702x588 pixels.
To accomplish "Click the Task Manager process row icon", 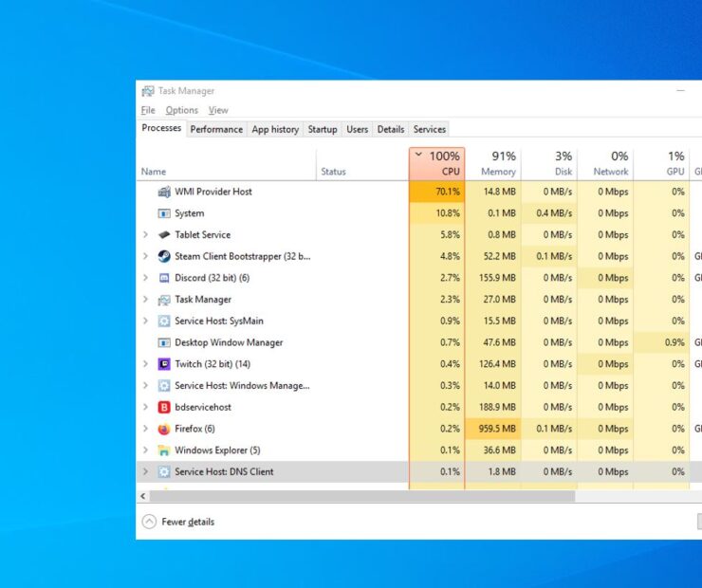I will click(x=164, y=300).
